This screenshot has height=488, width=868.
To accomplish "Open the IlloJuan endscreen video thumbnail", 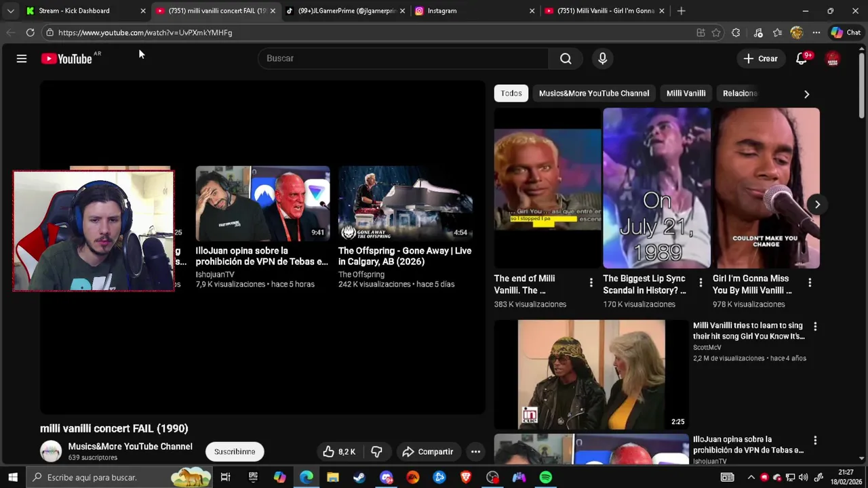I will pyautogui.click(x=262, y=203).
